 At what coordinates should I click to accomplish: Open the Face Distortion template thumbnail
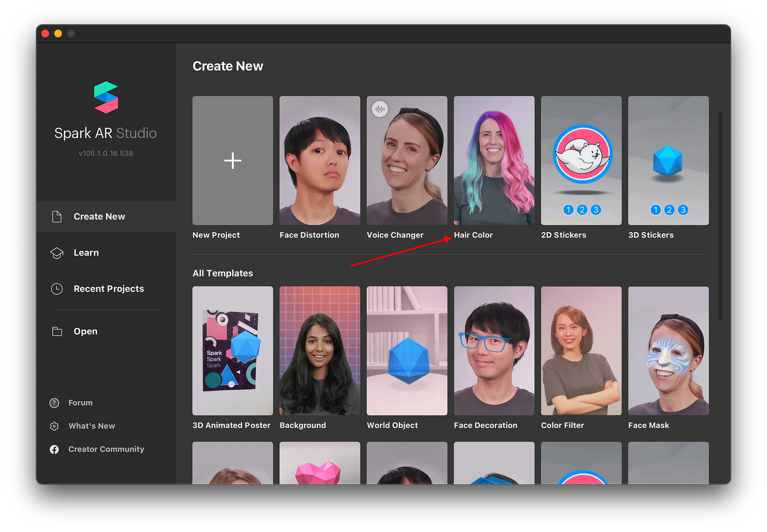pos(320,161)
